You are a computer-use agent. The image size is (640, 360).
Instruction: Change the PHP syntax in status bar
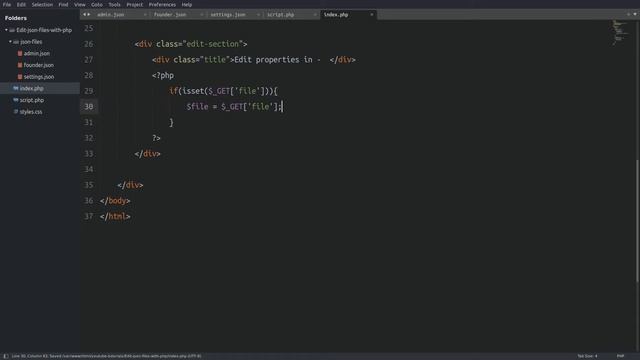click(620, 356)
